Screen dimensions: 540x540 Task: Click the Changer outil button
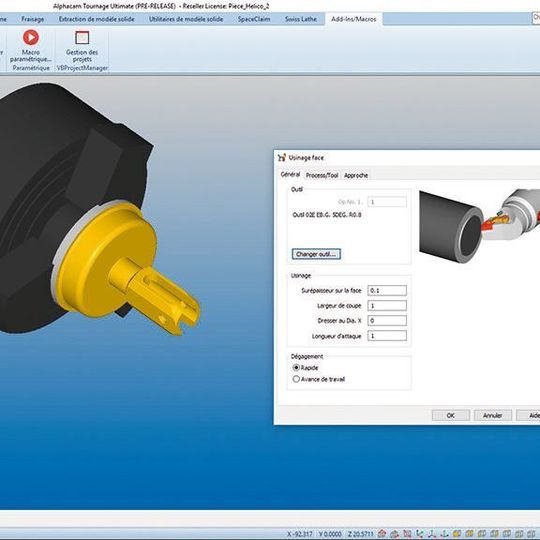(x=316, y=254)
